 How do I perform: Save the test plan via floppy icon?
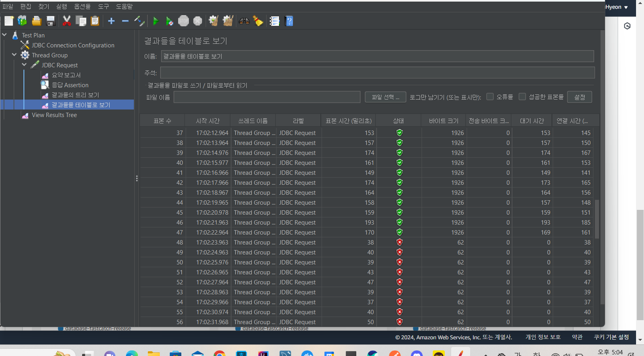tap(51, 21)
